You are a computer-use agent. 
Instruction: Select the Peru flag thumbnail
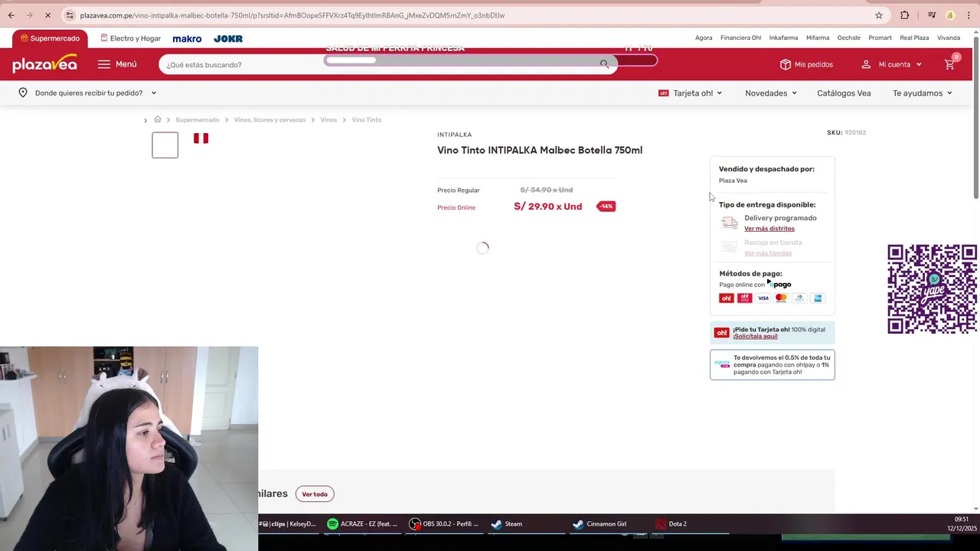pos(201,139)
